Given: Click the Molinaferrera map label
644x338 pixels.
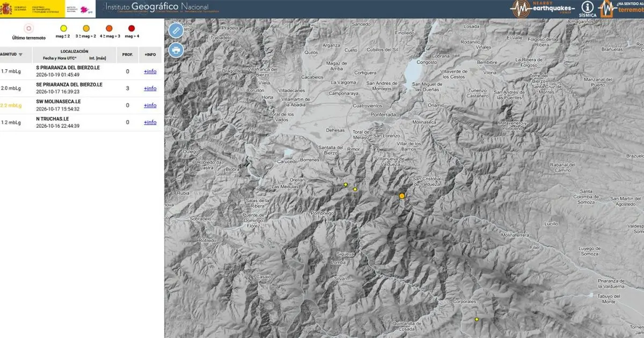Looking at the screenshot, I should [515, 236].
